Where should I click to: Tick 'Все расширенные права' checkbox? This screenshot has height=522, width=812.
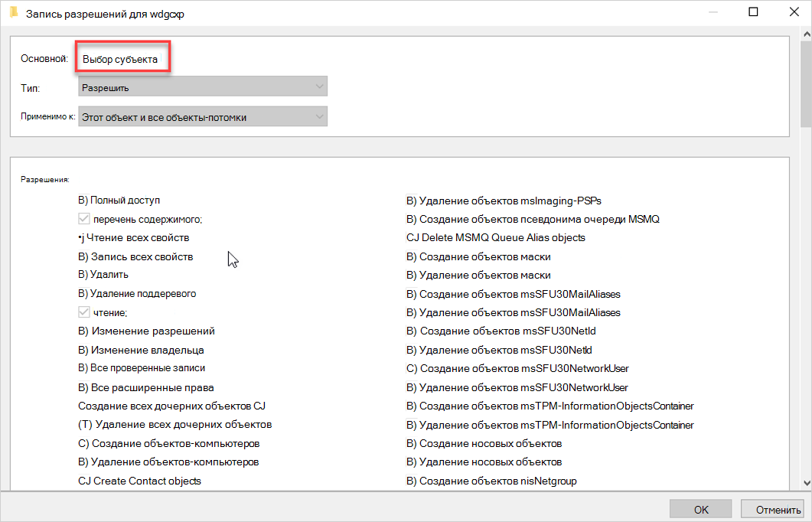[x=83, y=387]
